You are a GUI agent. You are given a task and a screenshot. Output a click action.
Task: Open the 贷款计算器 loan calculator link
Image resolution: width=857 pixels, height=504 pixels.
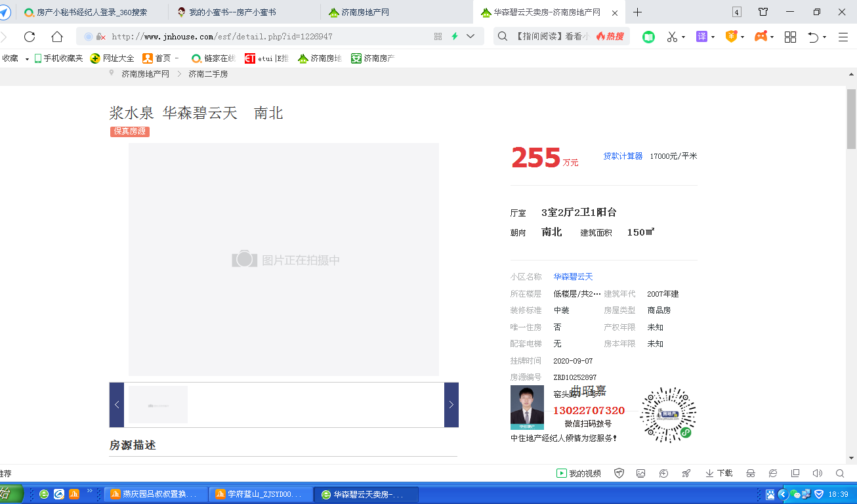click(x=622, y=156)
